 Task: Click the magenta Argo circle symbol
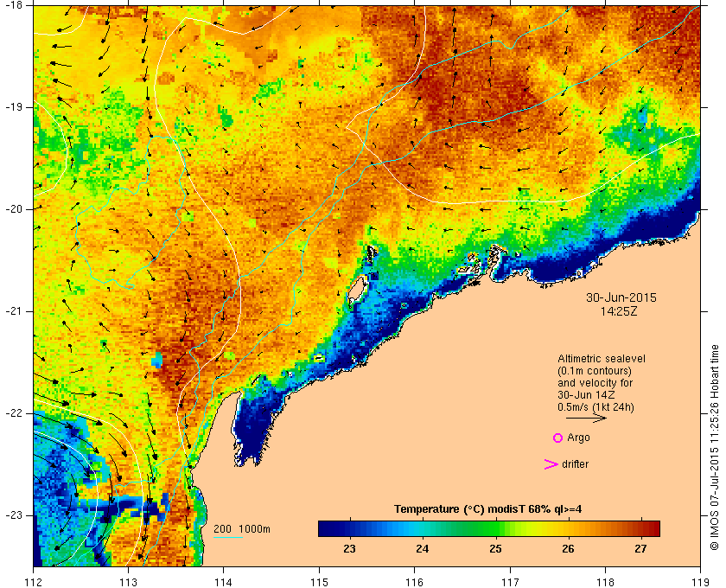pyautogui.click(x=558, y=438)
